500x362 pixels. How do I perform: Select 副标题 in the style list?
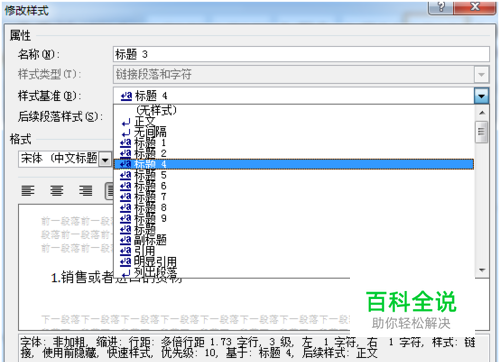(x=293, y=240)
